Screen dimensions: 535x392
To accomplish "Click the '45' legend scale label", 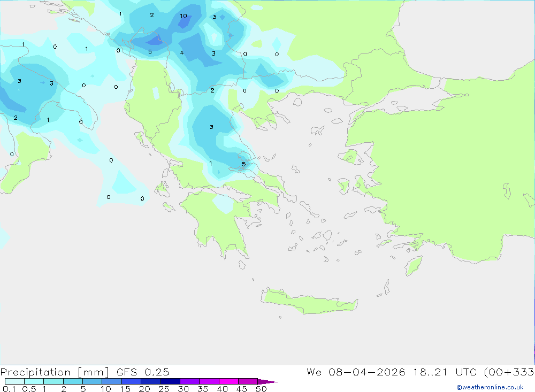I will click(x=242, y=389).
